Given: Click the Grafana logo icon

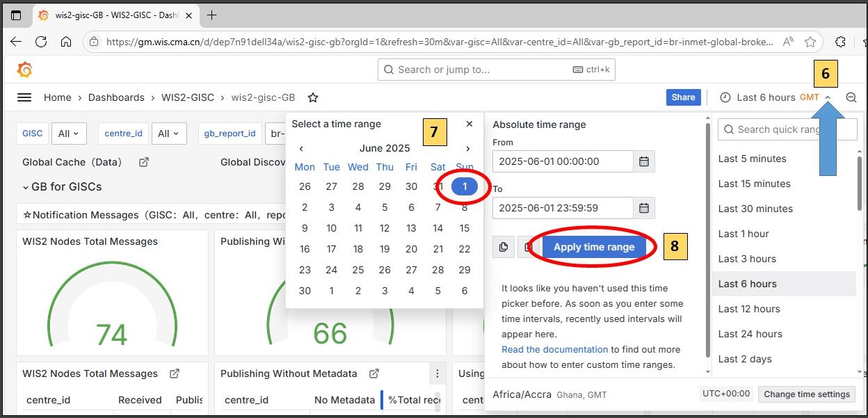Looking at the screenshot, I should click(24, 70).
